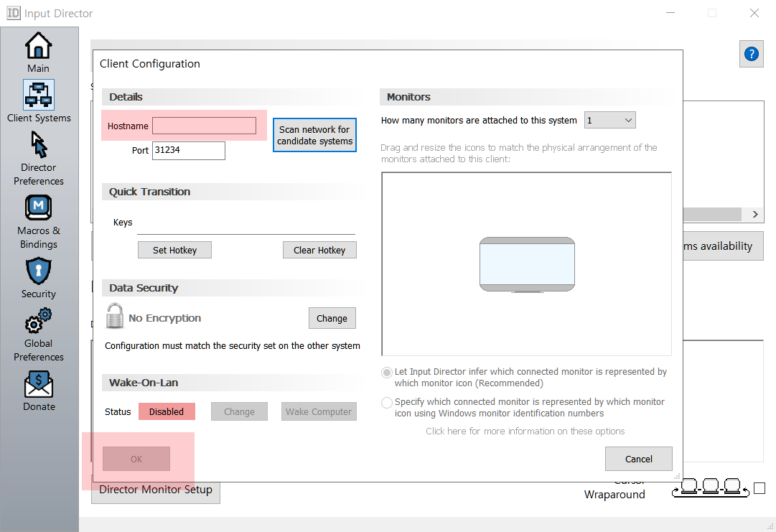Viewport: 776px width, 532px height.
Task: Click Change next to No Encryption
Action: [332, 318]
